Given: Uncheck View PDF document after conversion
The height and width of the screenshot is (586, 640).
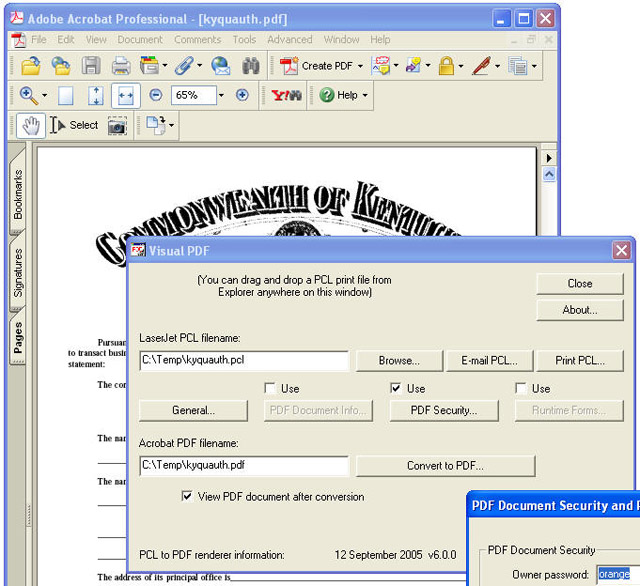Looking at the screenshot, I should pyautogui.click(x=187, y=496).
